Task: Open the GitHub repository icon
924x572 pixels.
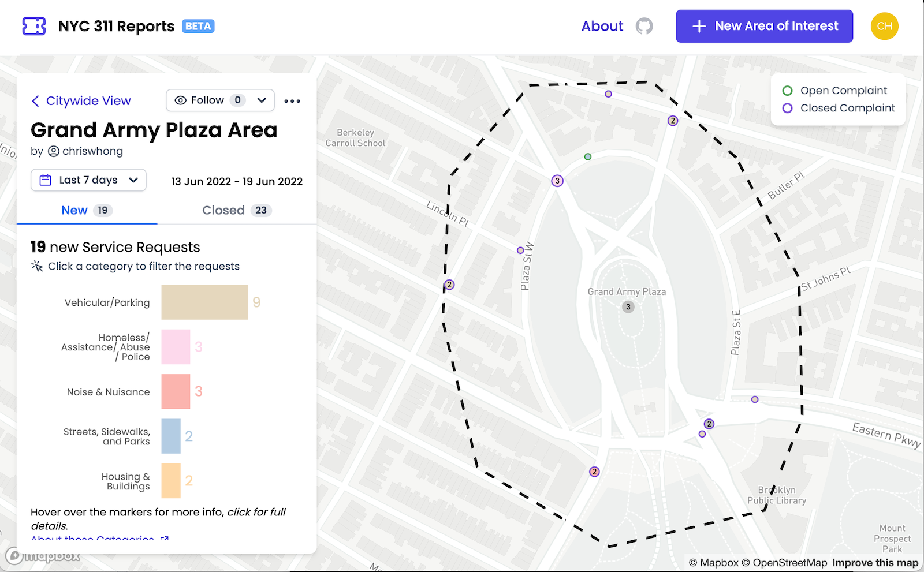Action: pos(644,26)
